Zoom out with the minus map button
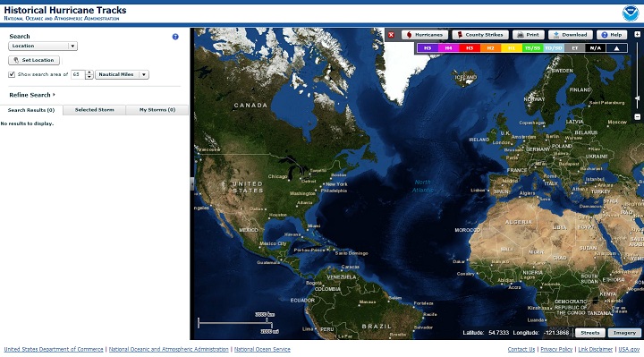 pos(638,116)
